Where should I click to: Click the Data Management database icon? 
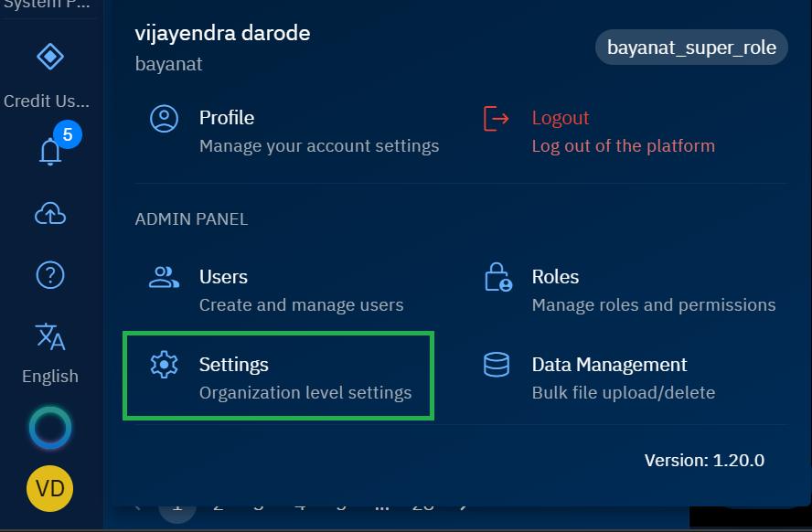pos(497,365)
